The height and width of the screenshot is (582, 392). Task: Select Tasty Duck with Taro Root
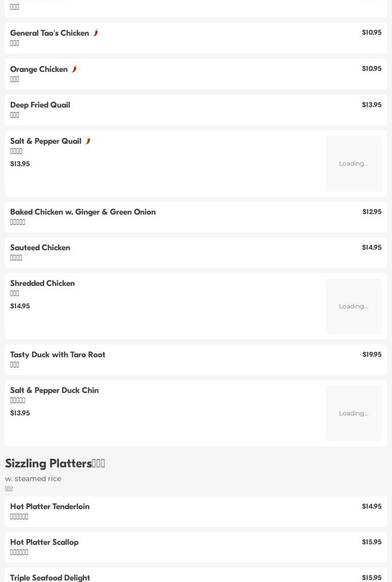pyautogui.click(x=58, y=355)
